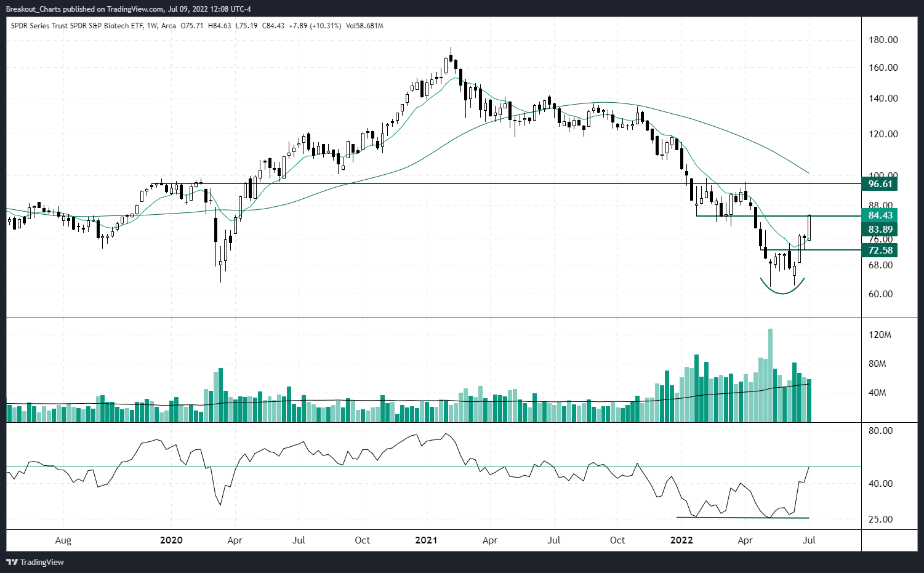This screenshot has width=924, height=573.
Task: Click the Arca exchange label
Action: pos(169,26)
